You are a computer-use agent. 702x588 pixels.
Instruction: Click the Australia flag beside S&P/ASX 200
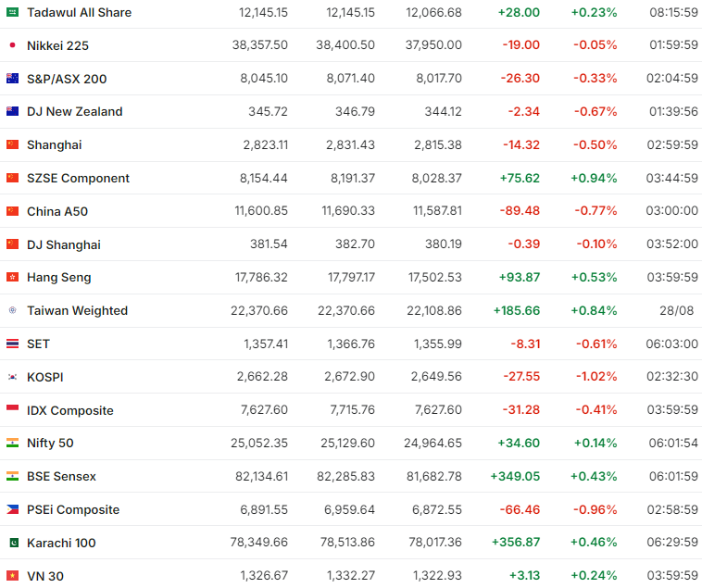[x=12, y=79]
